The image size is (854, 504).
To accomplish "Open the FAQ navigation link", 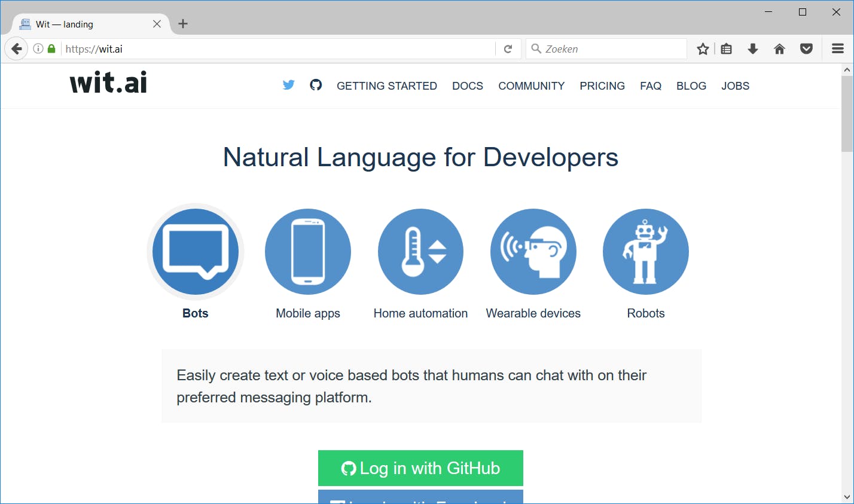I will [x=651, y=86].
